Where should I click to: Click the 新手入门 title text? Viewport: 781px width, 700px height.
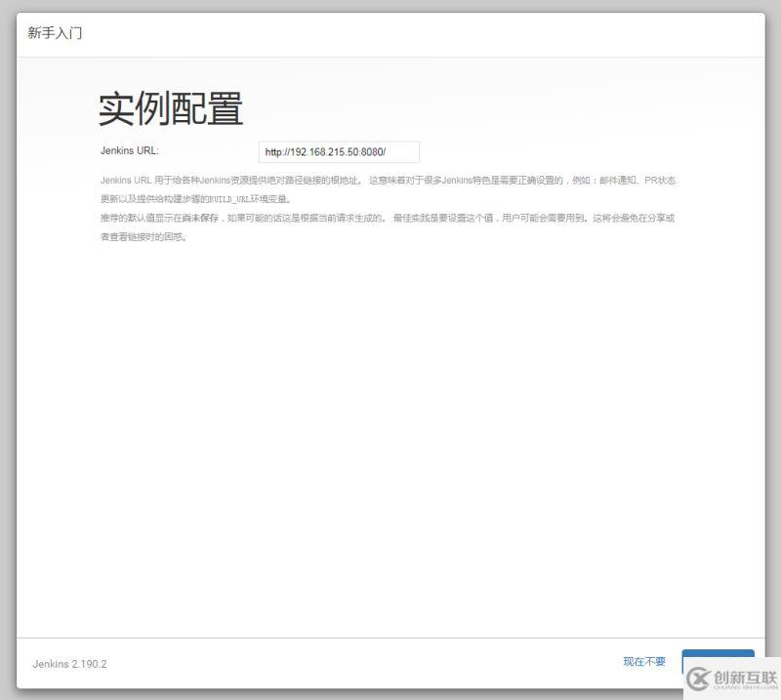tap(55, 33)
